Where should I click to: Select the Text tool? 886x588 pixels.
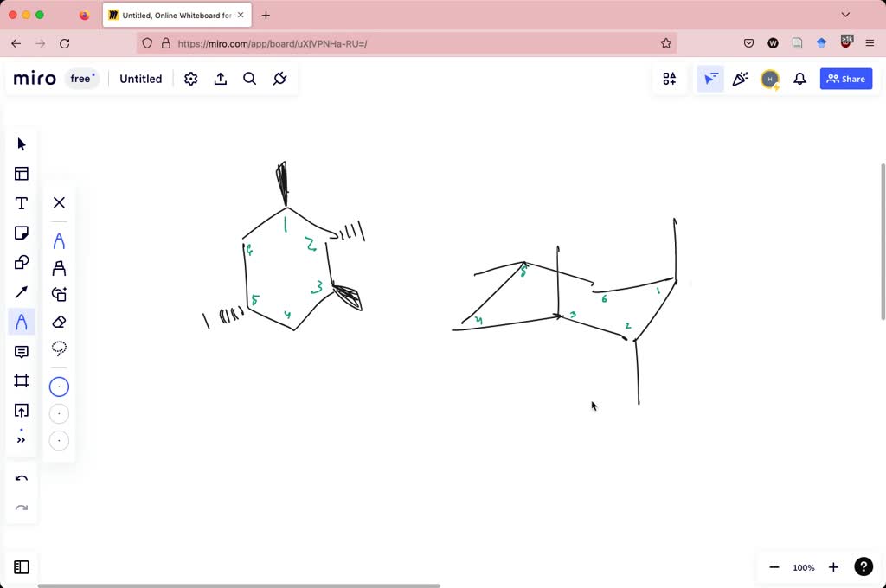(x=21, y=202)
